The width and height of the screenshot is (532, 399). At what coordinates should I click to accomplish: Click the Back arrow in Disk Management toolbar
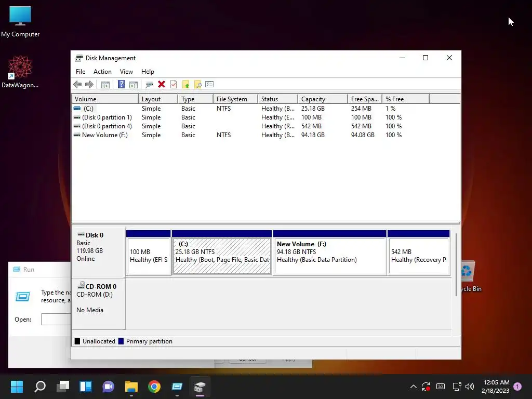pos(77,85)
